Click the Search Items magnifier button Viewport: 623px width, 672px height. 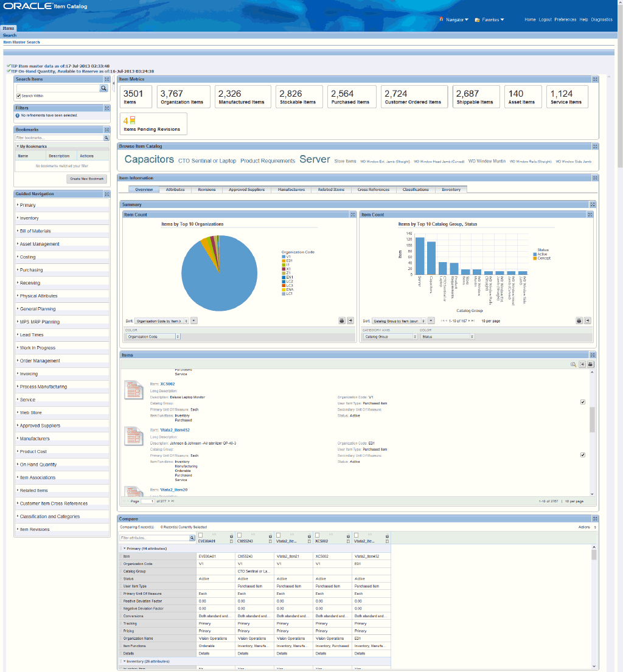click(x=103, y=88)
